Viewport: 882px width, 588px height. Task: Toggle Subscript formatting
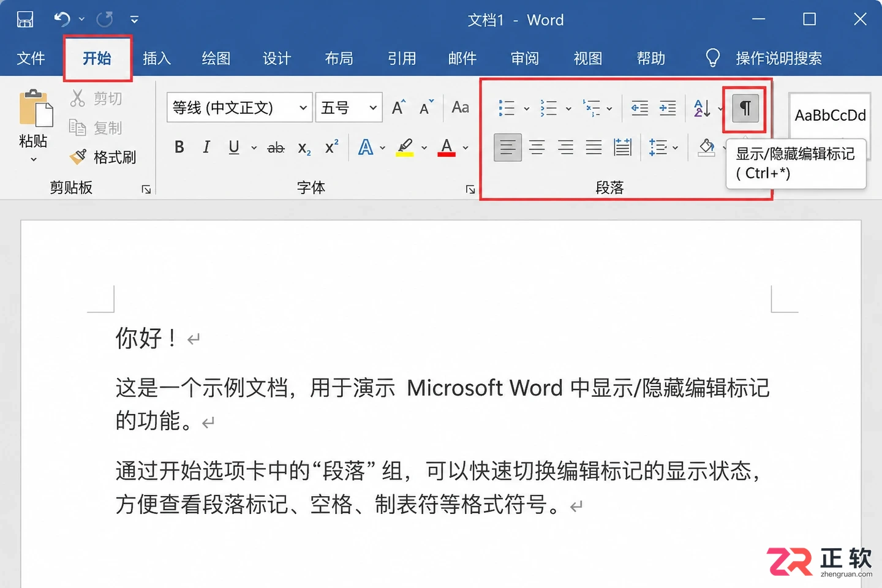click(304, 148)
